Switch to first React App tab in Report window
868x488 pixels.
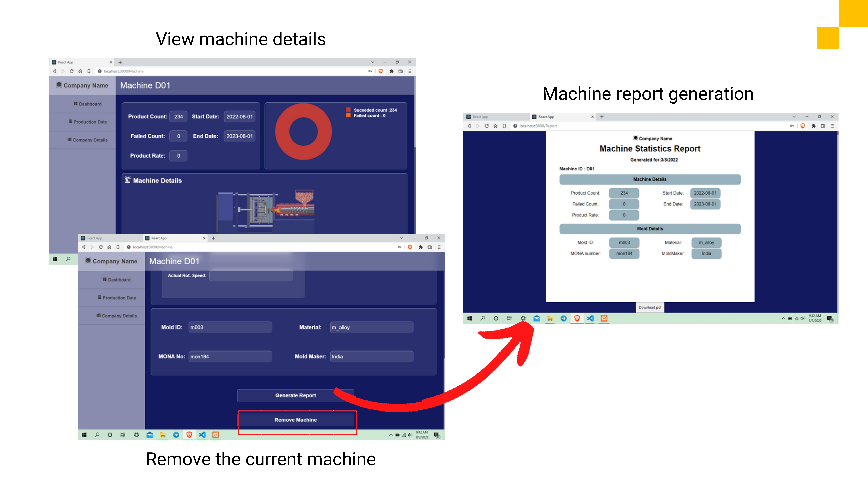(495, 117)
